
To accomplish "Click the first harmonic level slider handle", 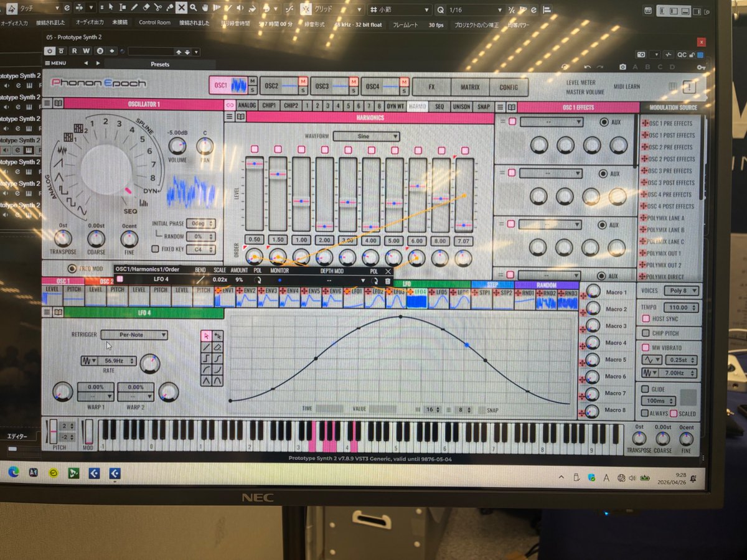I will (x=254, y=163).
